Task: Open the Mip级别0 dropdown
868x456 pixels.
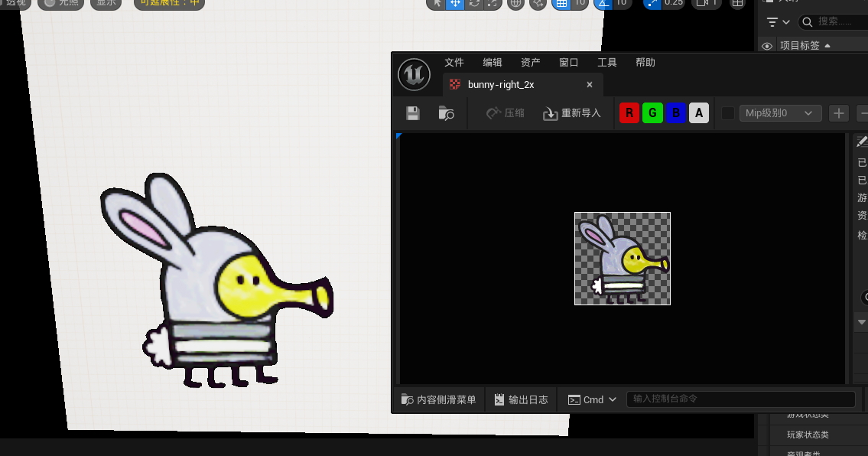Action: [x=779, y=113]
